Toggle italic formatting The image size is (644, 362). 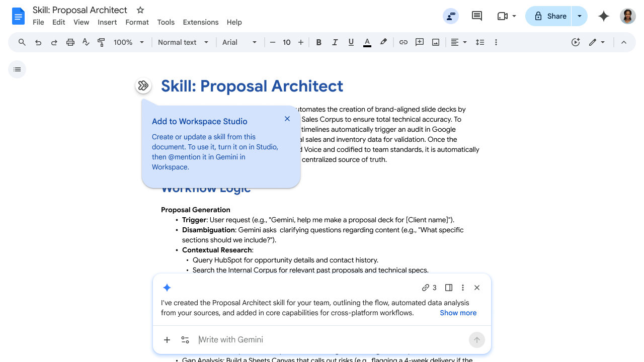[x=335, y=42]
